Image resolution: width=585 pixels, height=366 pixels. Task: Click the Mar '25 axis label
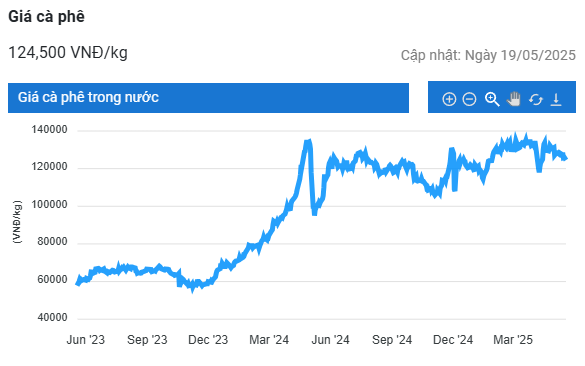click(x=513, y=340)
